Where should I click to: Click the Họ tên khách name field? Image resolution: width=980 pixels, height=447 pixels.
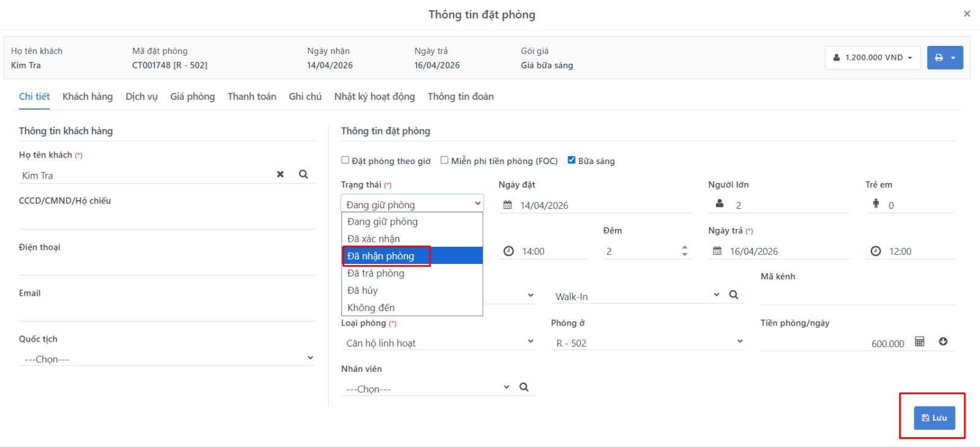click(x=146, y=175)
